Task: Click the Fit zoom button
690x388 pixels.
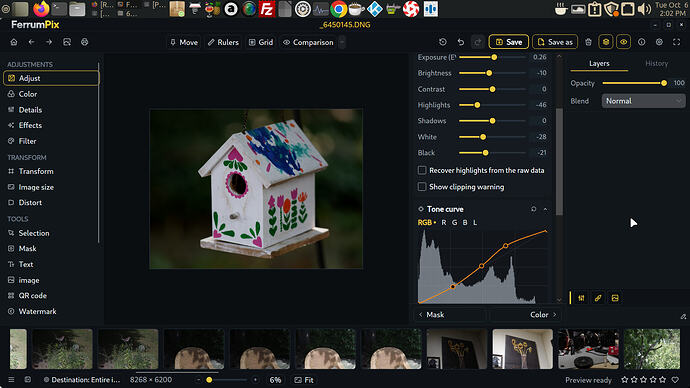Action: [304, 380]
